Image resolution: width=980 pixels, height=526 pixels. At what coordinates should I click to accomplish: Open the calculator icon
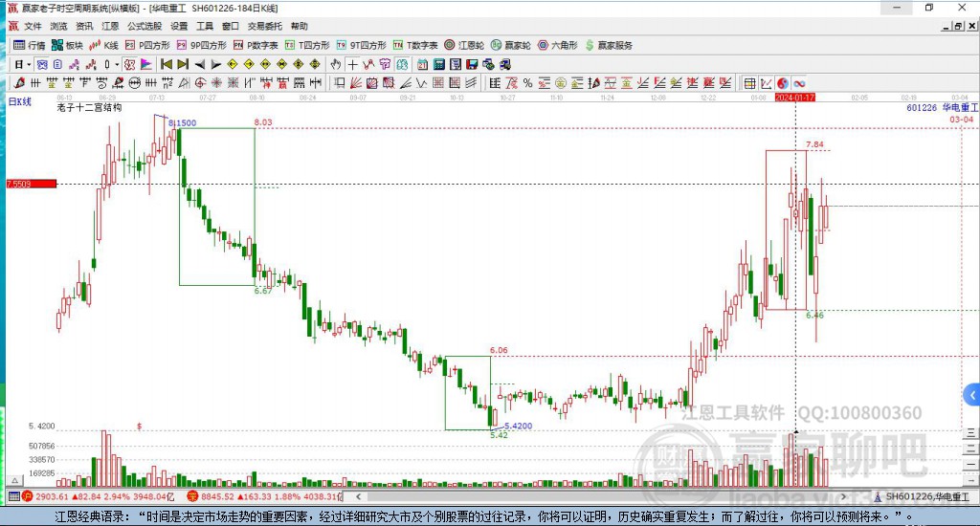point(438,64)
